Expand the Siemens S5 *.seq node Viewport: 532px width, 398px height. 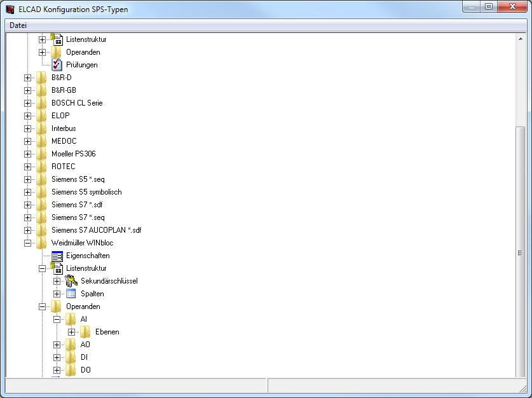[27, 179]
